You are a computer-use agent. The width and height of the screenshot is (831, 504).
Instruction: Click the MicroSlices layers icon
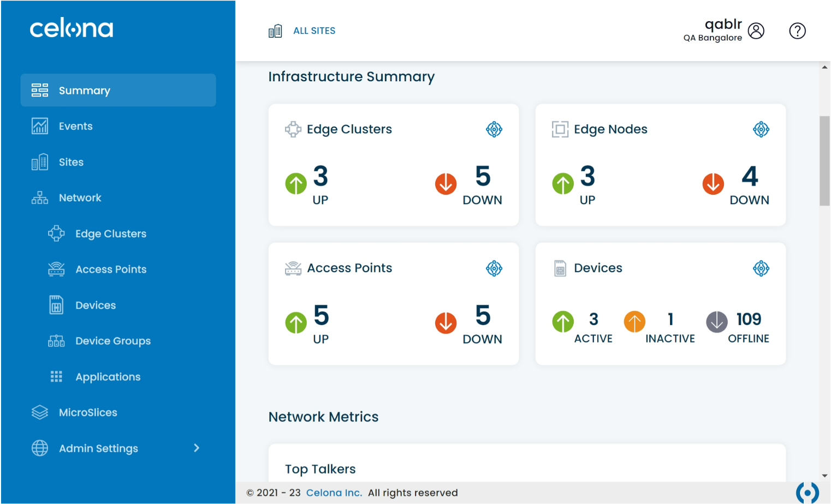point(39,412)
